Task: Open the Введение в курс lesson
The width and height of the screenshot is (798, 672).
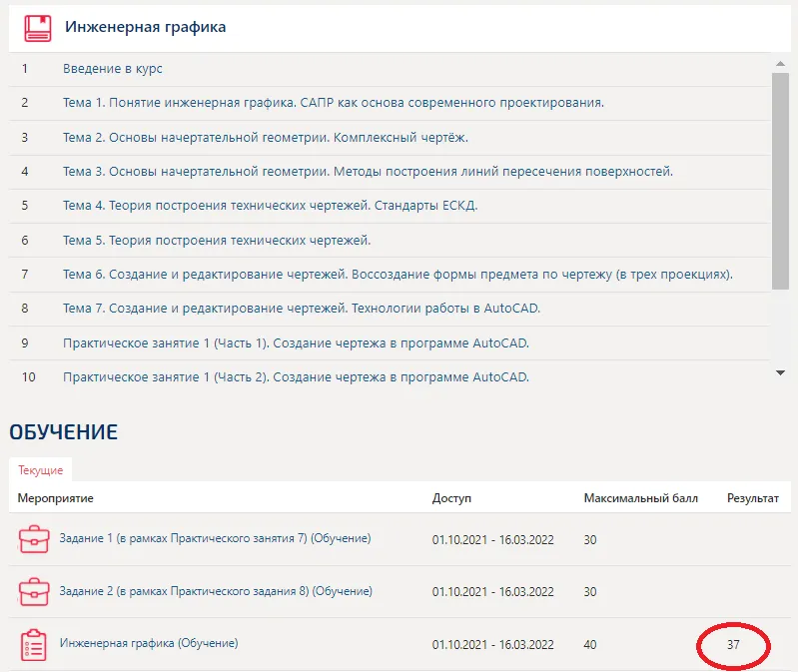Action: [112, 69]
